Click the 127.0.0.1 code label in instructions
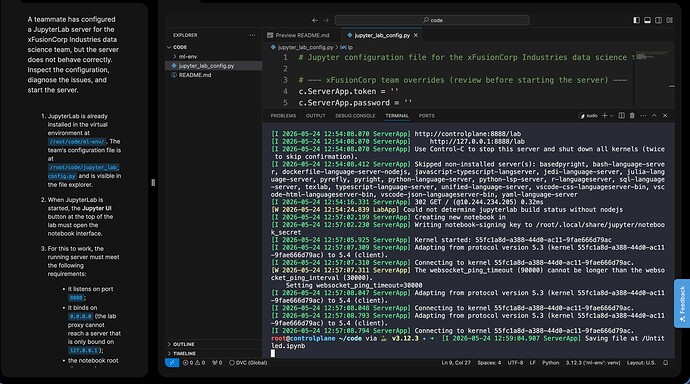This screenshot has height=384, width=690. point(83,351)
